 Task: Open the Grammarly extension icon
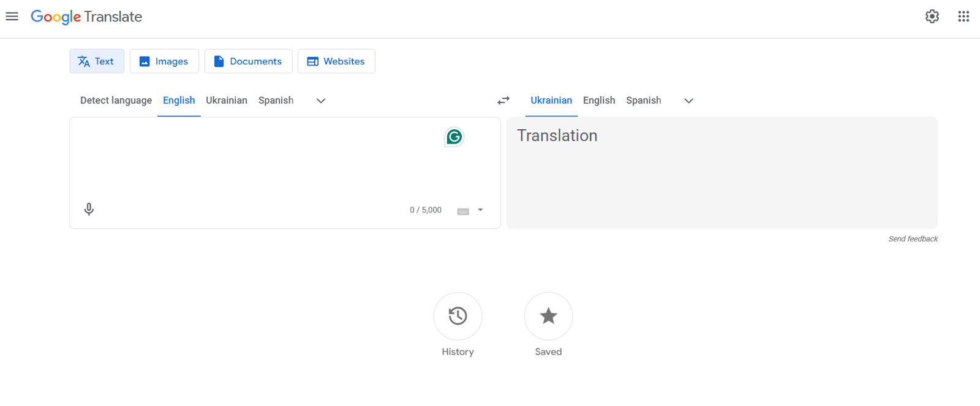pyautogui.click(x=454, y=137)
